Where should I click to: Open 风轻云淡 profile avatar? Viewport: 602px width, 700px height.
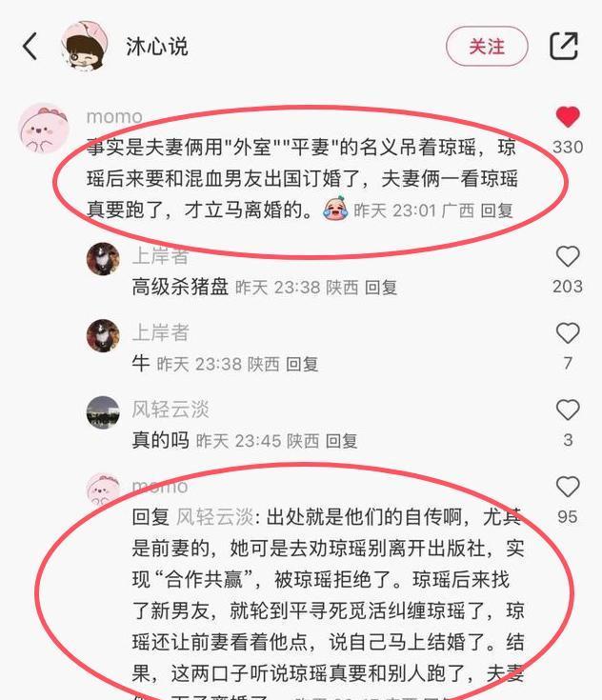click(103, 412)
